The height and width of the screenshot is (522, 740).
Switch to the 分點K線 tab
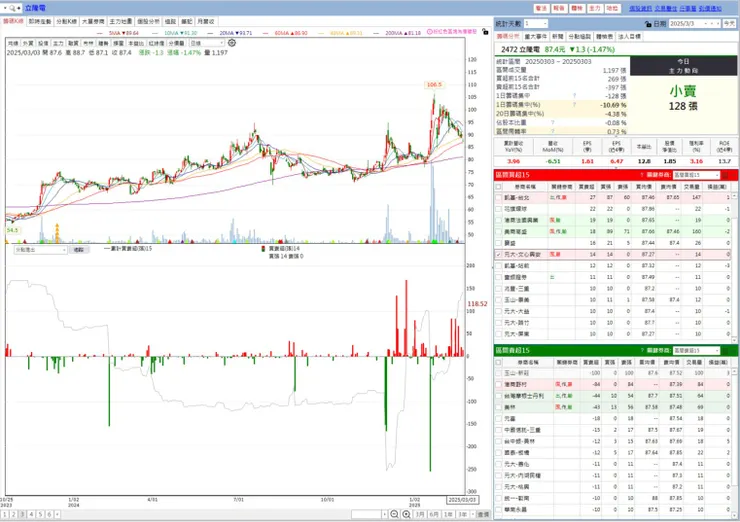tap(67, 22)
